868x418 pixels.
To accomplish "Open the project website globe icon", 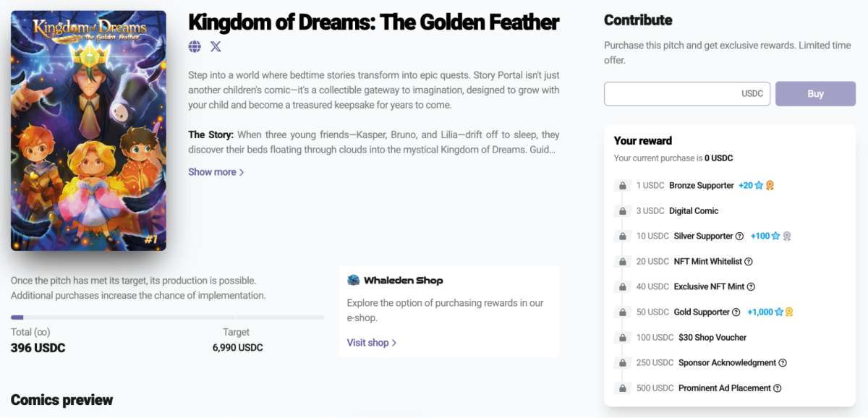I will click(x=195, y=47).
